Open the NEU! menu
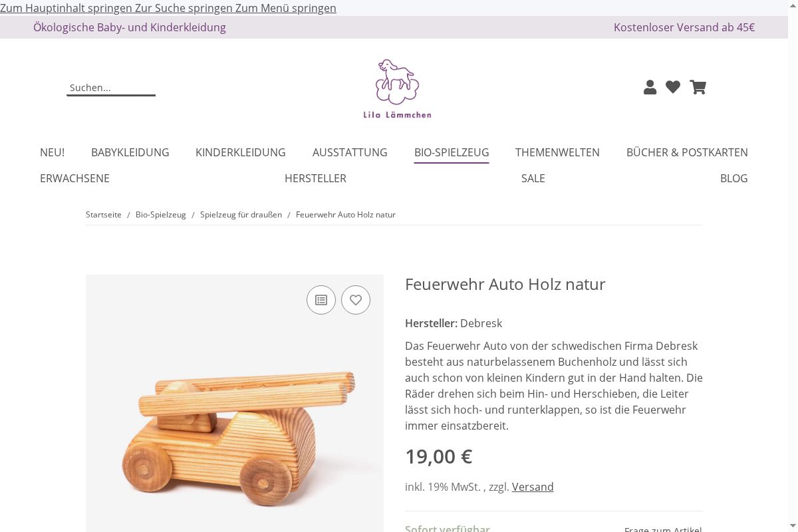Viewport: 798px width, 532px height. point(52,152)
